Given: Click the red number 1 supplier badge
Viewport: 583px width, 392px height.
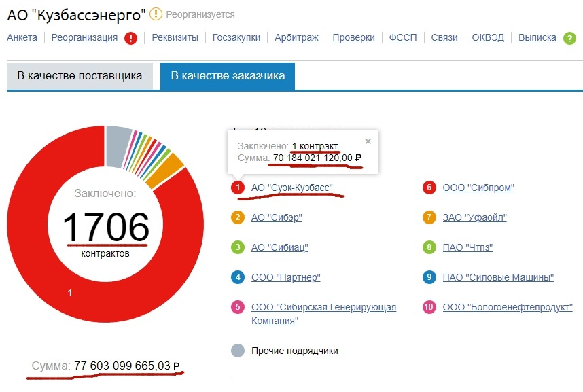Looking at the screenshot, I should coord(238,188).
